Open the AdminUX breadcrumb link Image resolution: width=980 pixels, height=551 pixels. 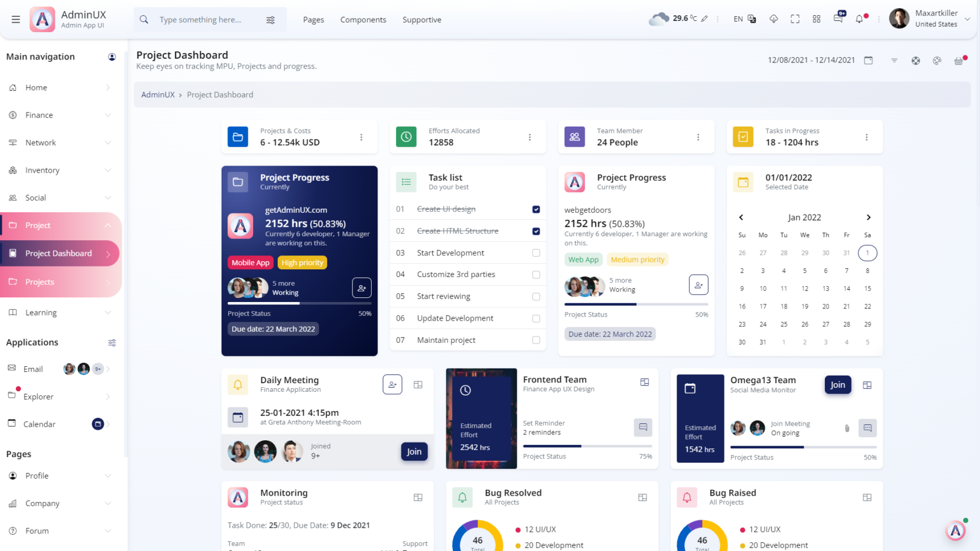(157, 94)
